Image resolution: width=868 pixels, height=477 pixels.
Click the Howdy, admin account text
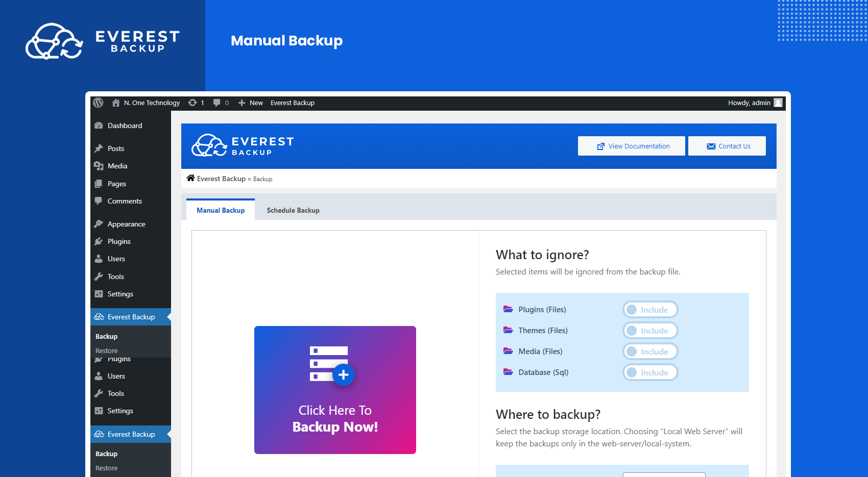[749, 103]
